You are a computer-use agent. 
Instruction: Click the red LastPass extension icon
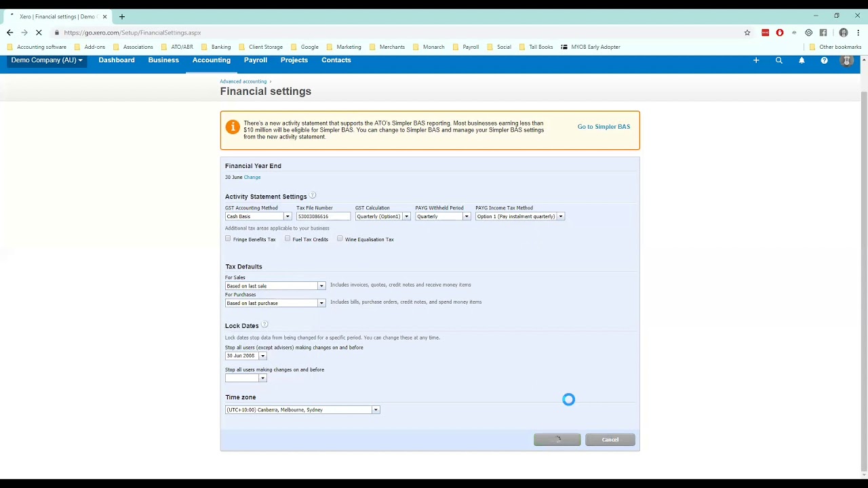(x=766, y=33)
